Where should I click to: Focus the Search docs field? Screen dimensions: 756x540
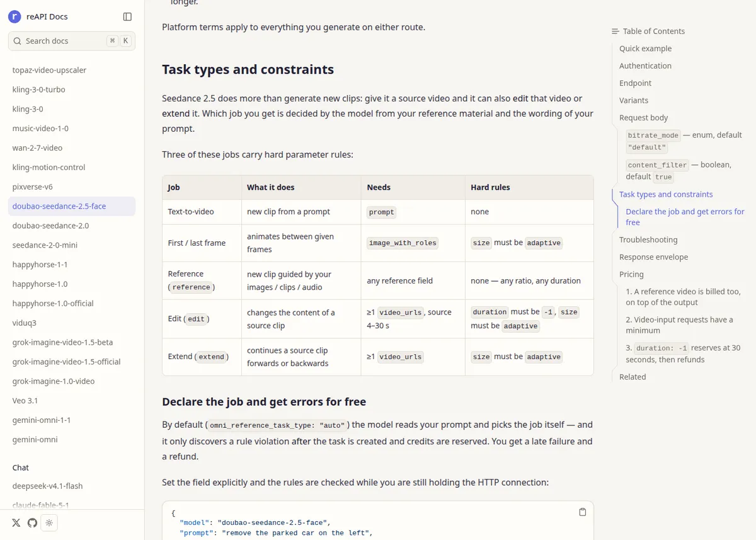(x=72, y=41)
